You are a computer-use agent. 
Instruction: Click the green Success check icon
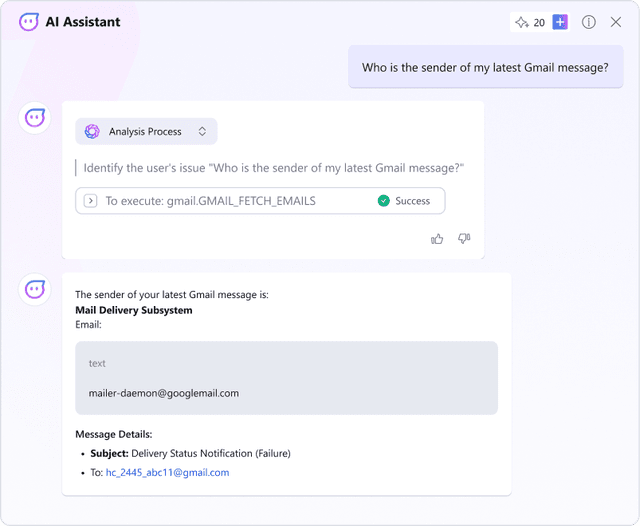tap(384, 201)
